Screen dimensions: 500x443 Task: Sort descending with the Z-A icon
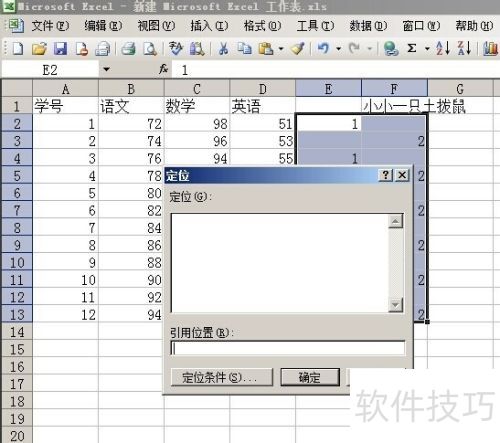[464, 49]
